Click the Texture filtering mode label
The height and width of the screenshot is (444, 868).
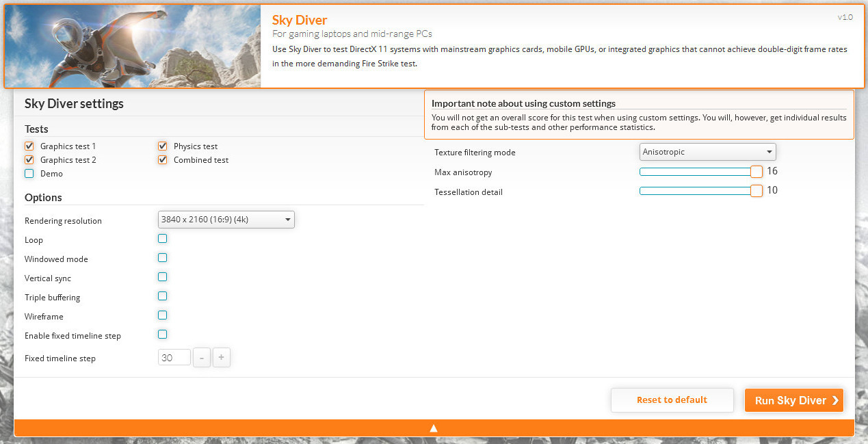pos(475,153)
